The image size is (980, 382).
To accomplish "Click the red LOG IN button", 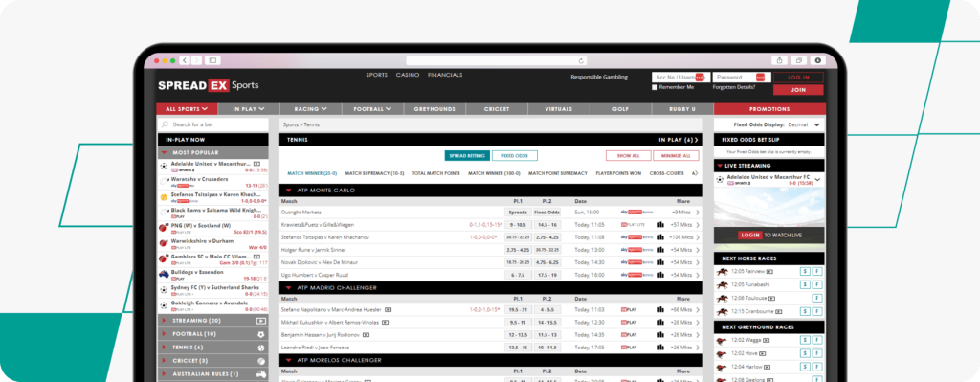I will pyautogui.click(x=798, y=78).
